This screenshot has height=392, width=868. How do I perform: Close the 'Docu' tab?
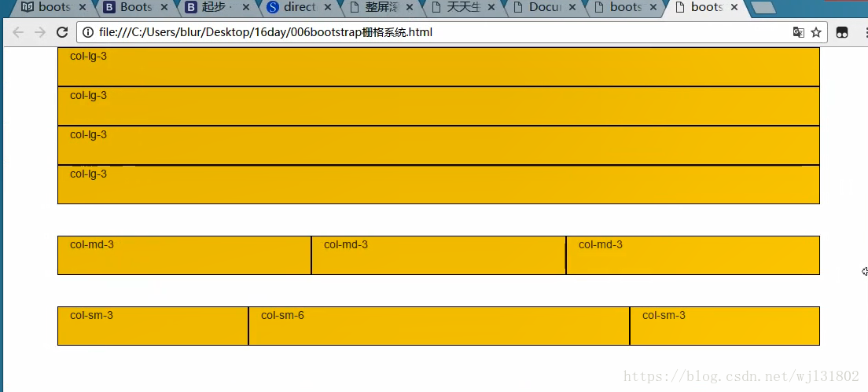click(x=572, y=7)
